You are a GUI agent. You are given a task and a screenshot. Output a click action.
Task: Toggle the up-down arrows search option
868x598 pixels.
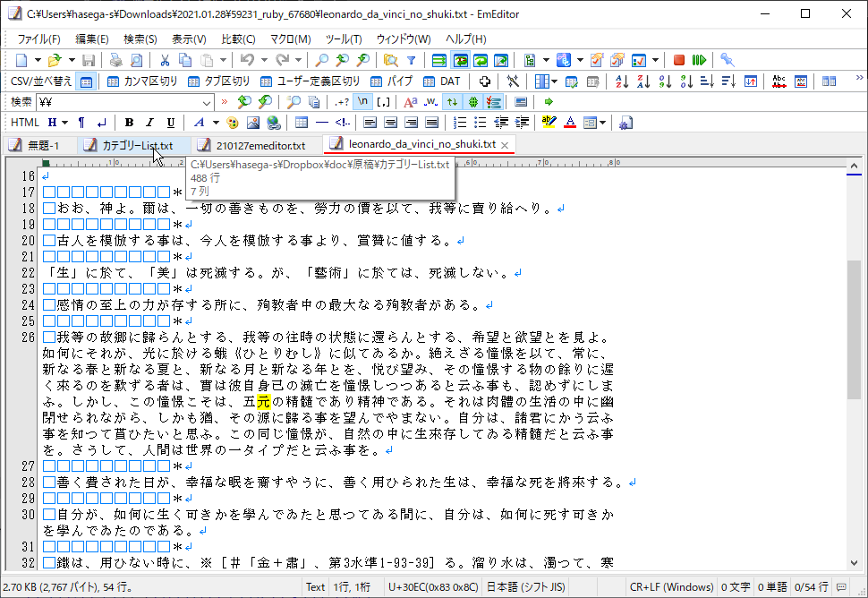point(452,102)
